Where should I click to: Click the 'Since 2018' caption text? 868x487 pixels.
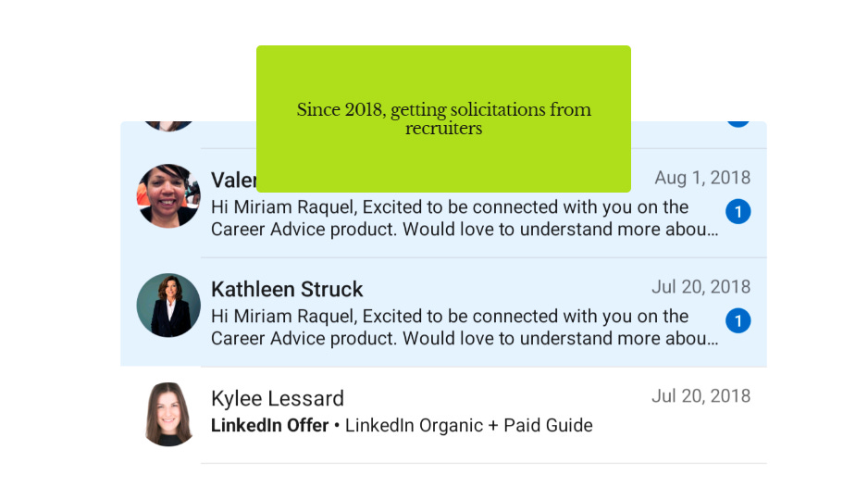[443, 119]
